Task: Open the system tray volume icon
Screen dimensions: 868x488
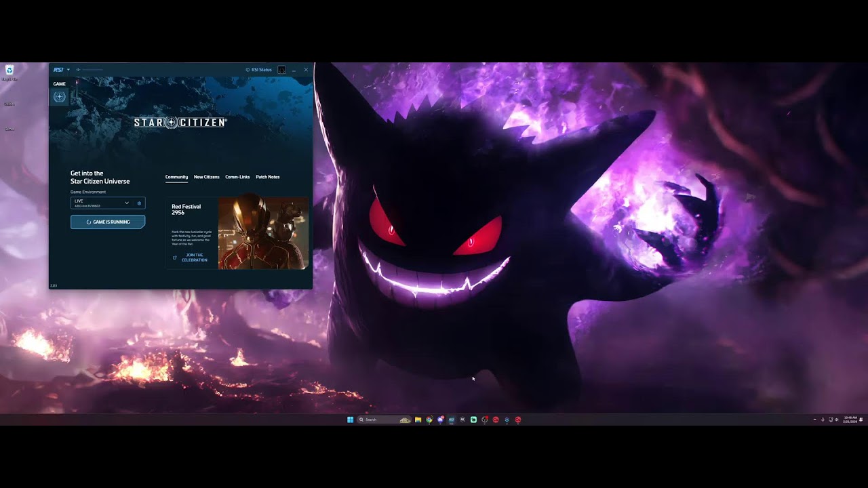Action: (x=837, y=420)
